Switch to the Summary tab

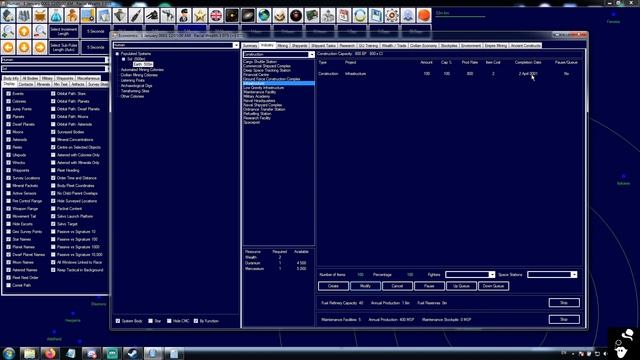click(250, 46)
